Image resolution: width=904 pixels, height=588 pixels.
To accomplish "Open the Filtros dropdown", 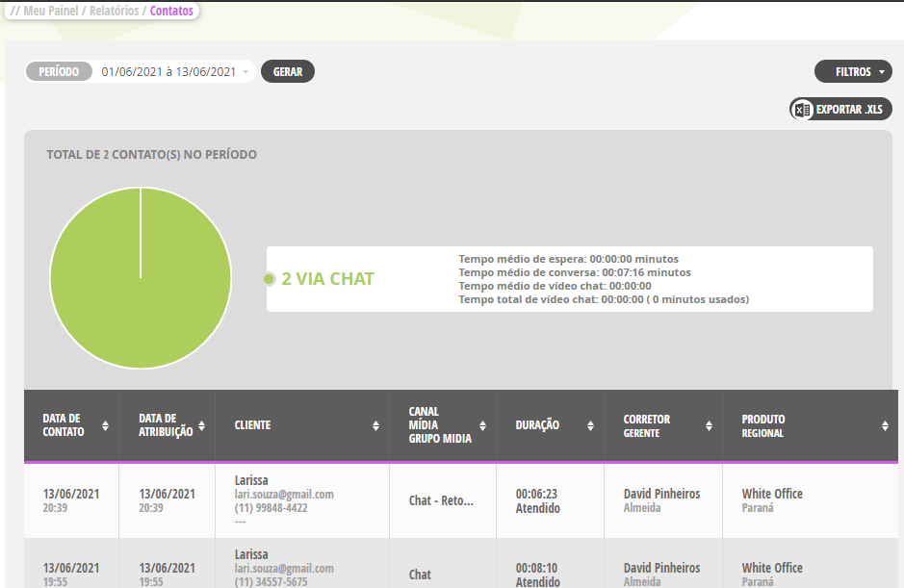I will [x=853, y=71].
